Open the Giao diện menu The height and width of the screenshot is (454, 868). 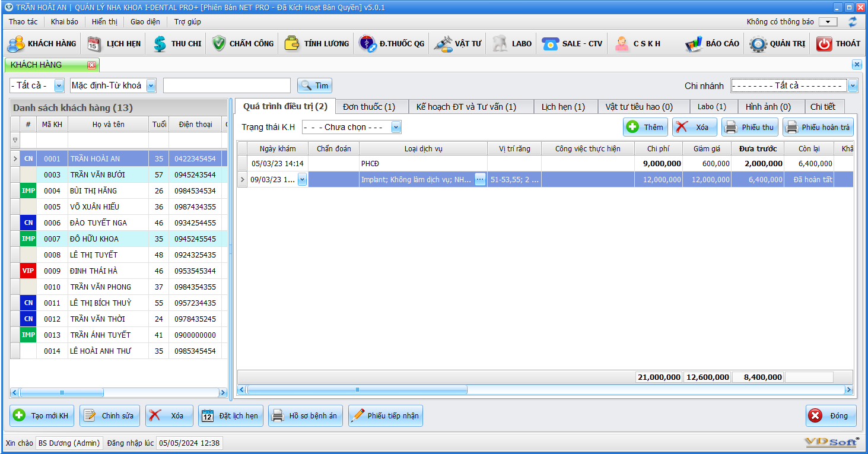145,22
